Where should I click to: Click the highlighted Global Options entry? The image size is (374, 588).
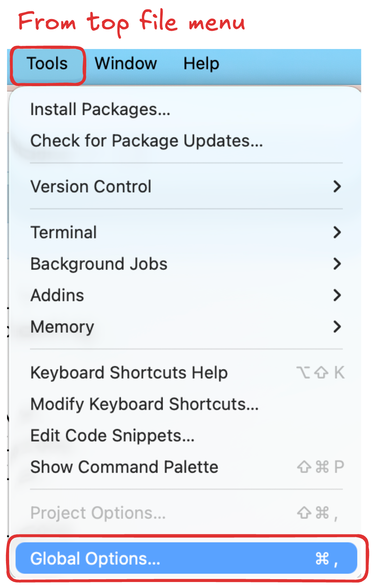click(95, 558)
